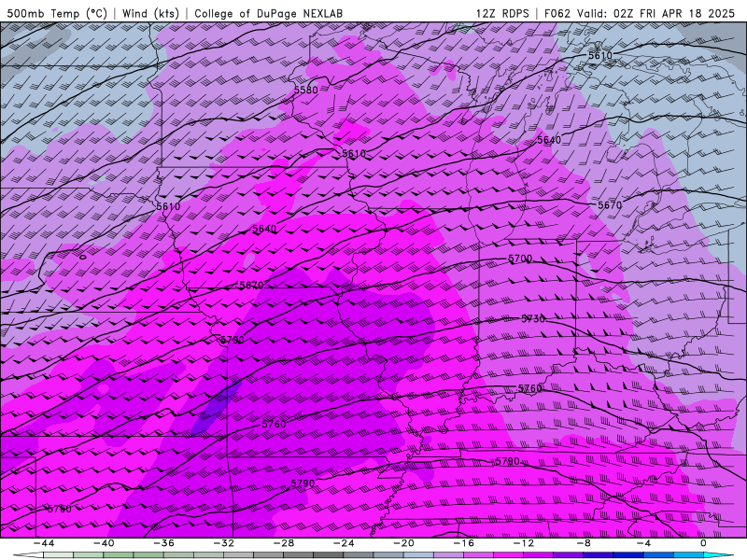Click the -8 colorbar tick label
The image size is (747, 560).
[x=584, y=543]
